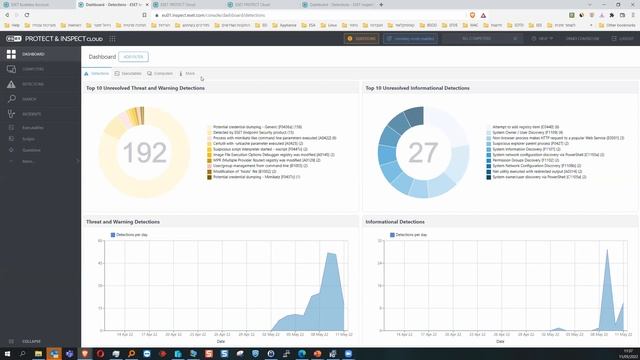Open the Windows Start menu
Image resolution: width=640 pixels, height=360 pixels.
coord(7,353)
